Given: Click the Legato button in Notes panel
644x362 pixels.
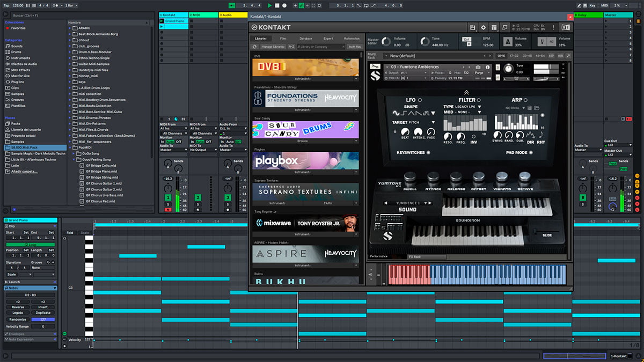Looking at the screenshot, I should tap(17, 313).
